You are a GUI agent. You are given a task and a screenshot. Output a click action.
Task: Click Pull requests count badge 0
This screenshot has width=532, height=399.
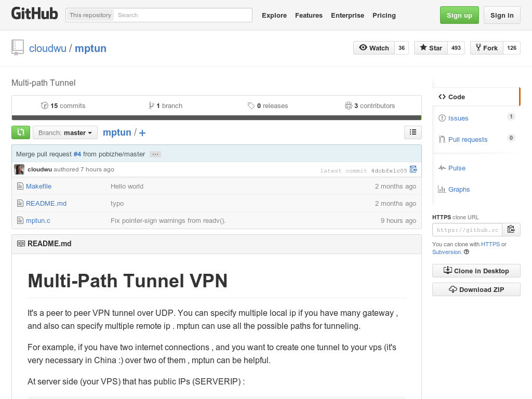511,138
